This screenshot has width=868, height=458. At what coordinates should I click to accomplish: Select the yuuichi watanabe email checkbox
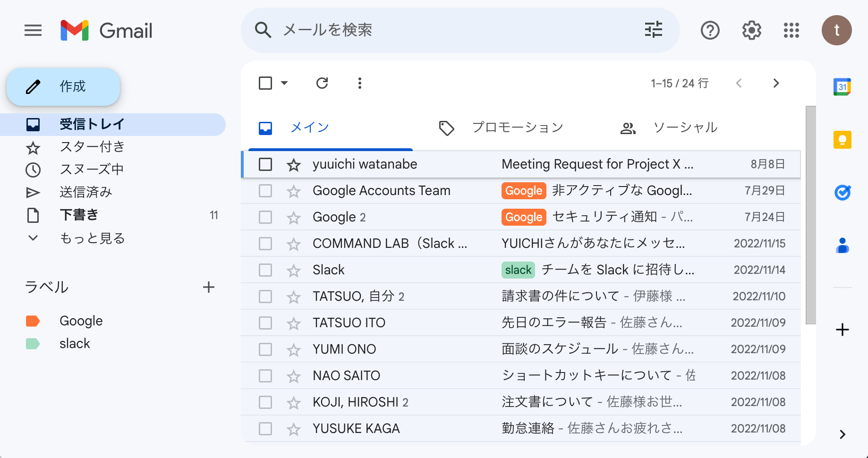coord(265,164)
